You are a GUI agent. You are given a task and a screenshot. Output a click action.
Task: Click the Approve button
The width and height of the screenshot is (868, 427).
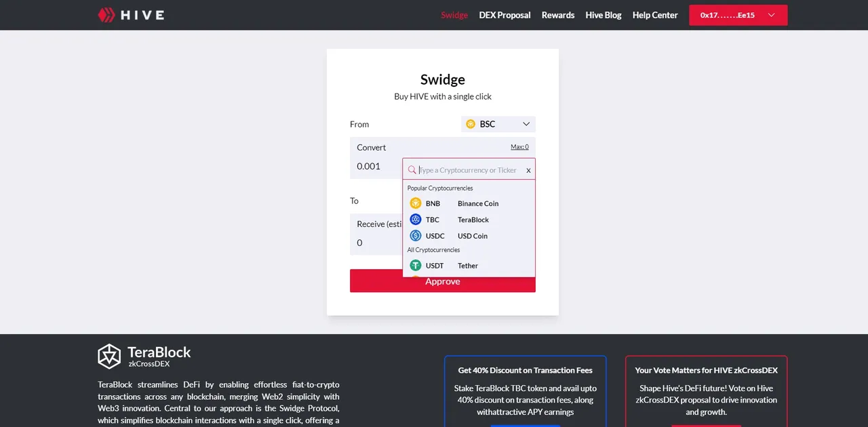point(443,281)
